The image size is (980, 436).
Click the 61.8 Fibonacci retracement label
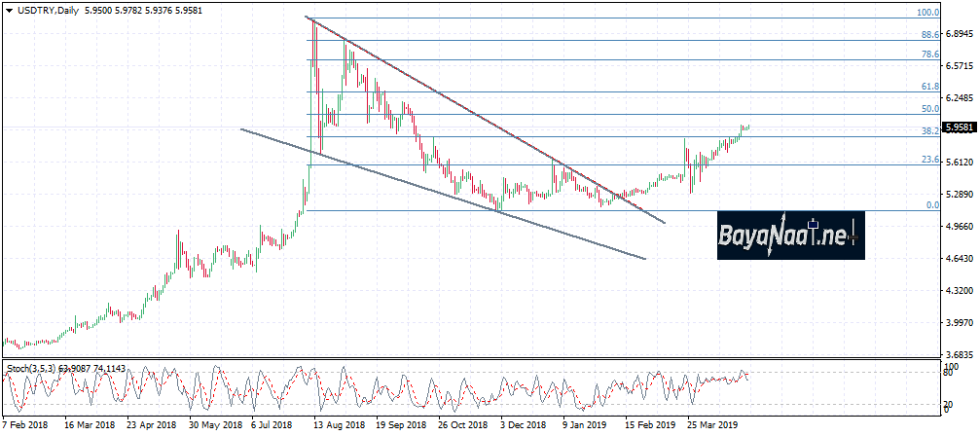(x=928, y=87)
